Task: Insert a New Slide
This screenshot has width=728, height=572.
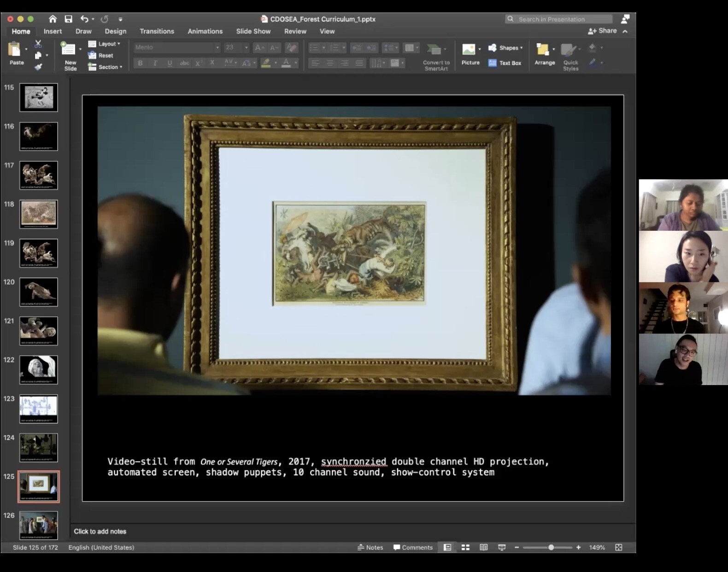Action: (69, 55)
